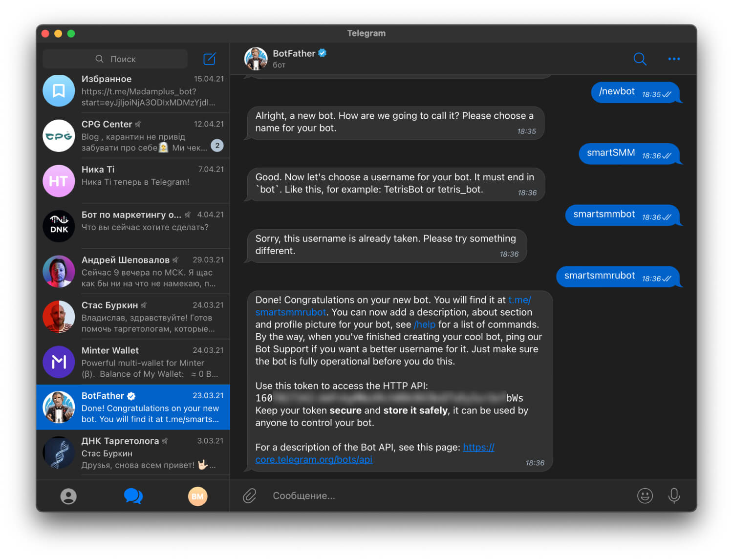The height and width of the screenshot is (560, 733).
Task: Open the ДНК Таргетолога channel
Action: (x=133, y=452)
